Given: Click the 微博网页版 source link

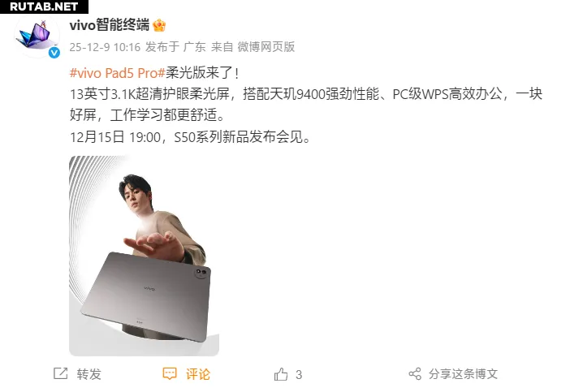Looking at the screenshot, I should tap(266, 47).
